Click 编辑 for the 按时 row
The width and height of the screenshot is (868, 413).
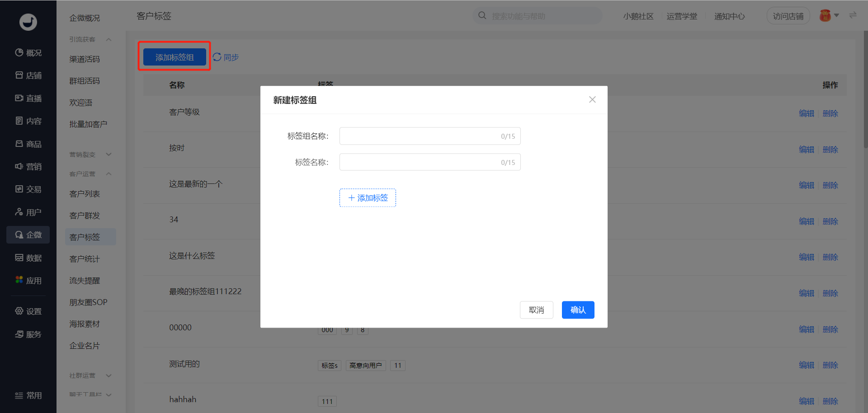[807, 150]
